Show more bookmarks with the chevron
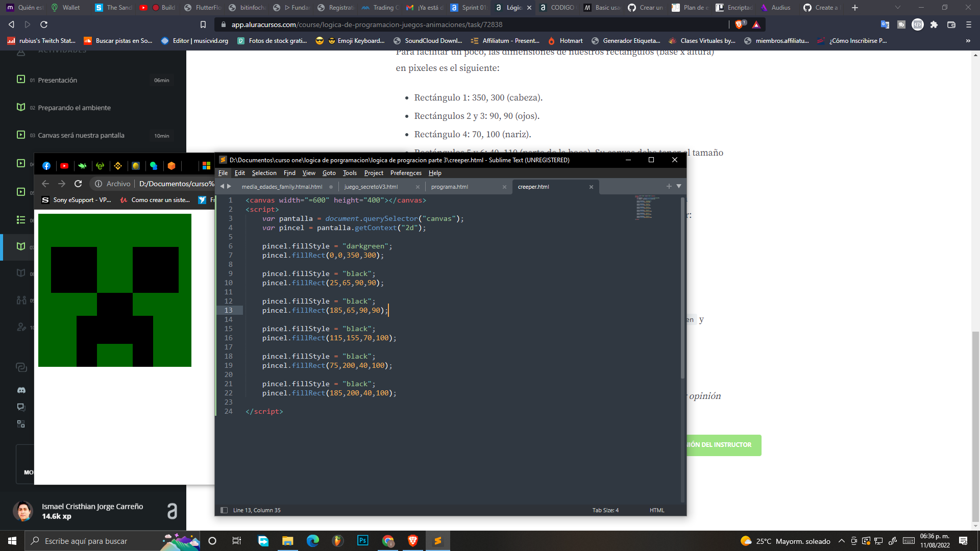The image size is (980, 551). (x=968, y=41)
